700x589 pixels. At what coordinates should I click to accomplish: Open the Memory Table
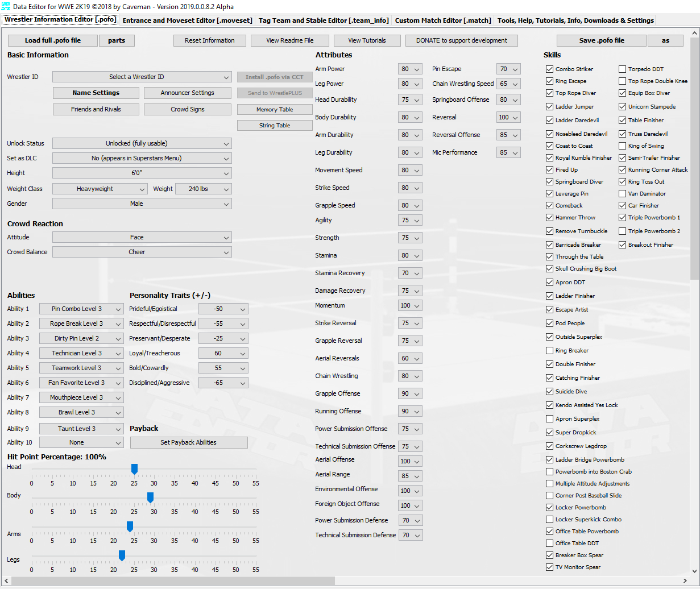(275, 110)
